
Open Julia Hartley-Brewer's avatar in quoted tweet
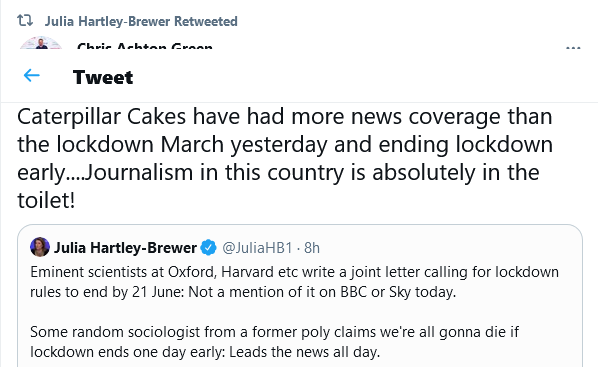[x=40, y=247]
